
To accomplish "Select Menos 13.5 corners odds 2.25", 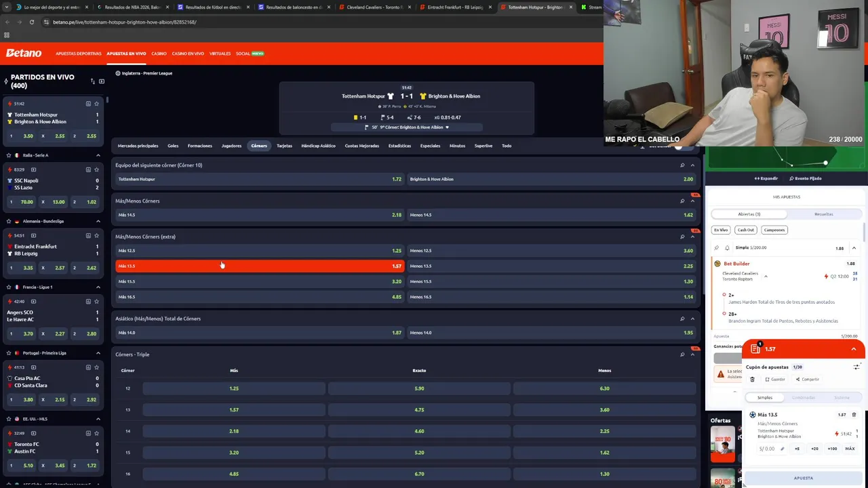I will click(551, 266).
